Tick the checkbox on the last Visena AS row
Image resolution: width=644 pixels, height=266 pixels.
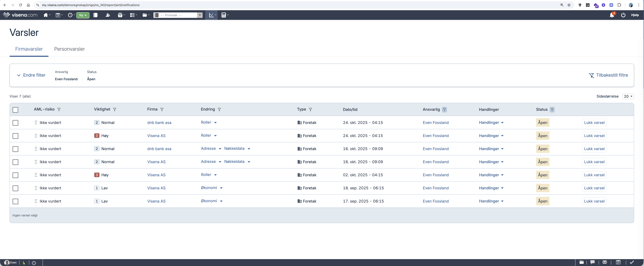15,201
